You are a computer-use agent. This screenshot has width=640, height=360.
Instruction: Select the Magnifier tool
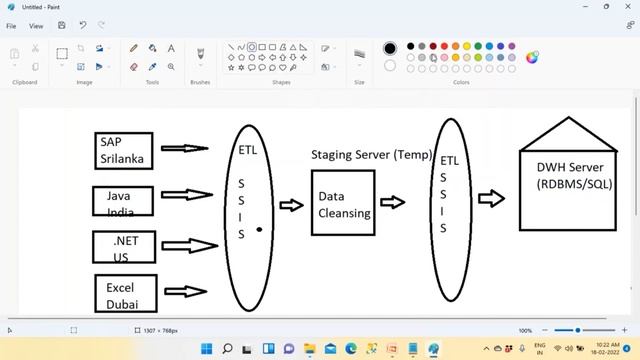point(171,67)
